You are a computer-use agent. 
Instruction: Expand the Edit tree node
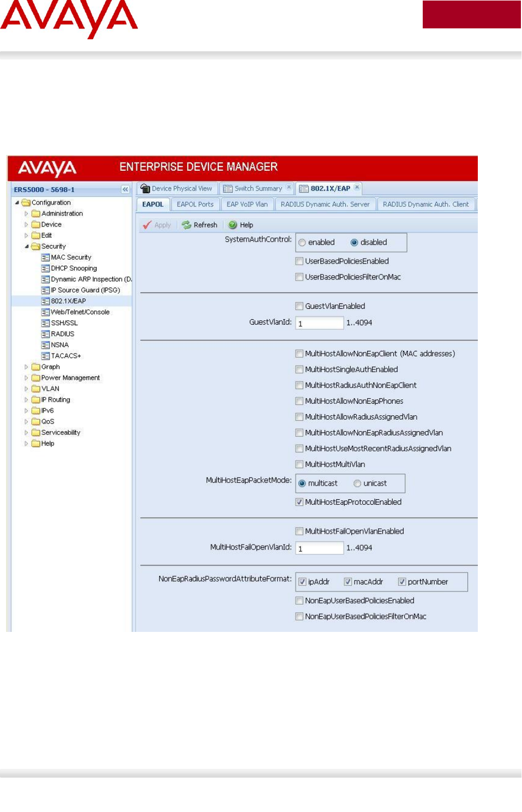[x=26, y=235]
